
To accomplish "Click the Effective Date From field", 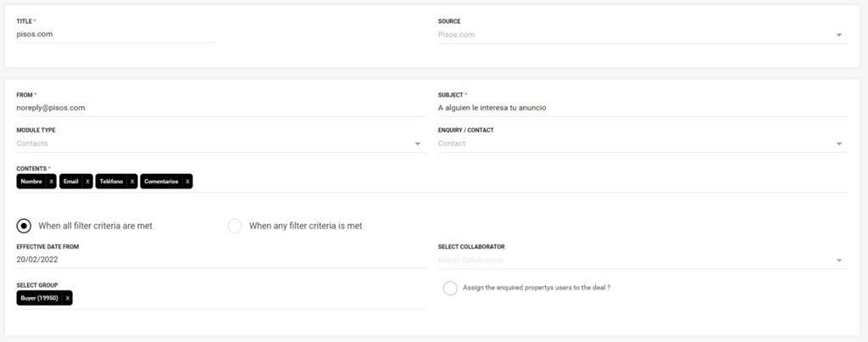I will [220, 260].
